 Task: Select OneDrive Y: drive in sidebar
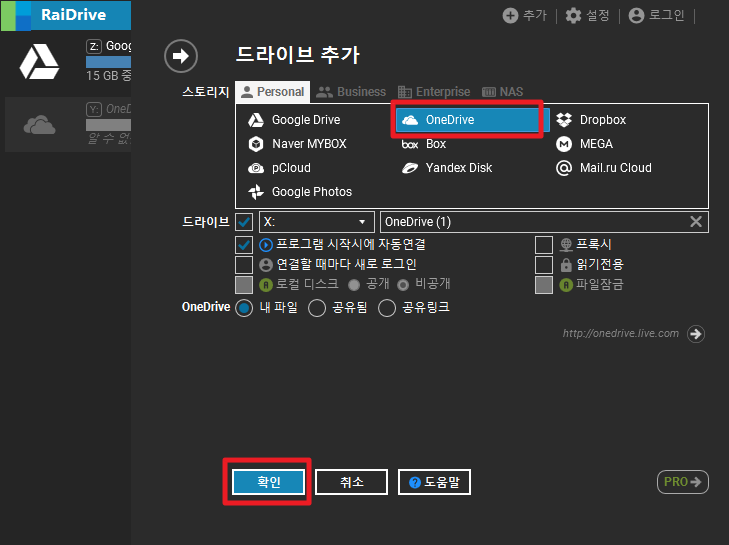point(68,124)
